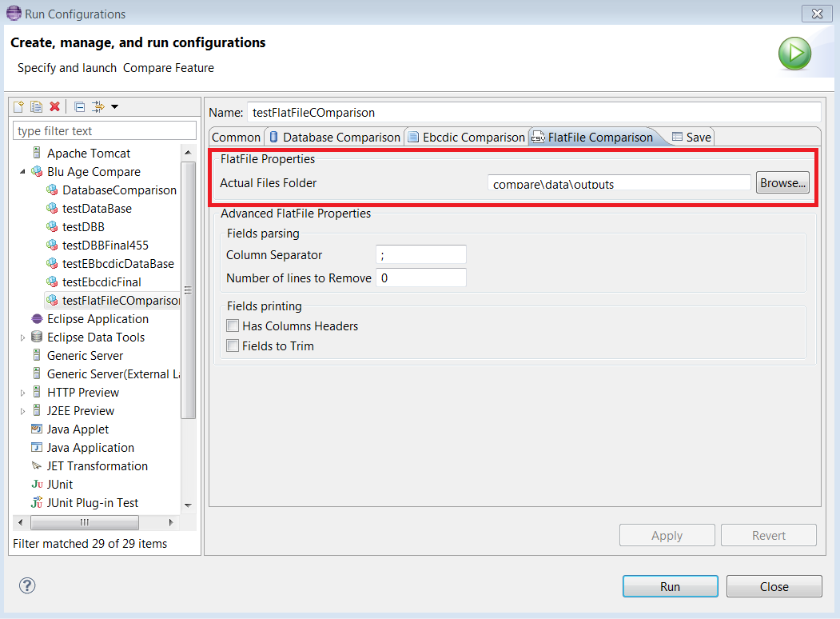
Task: Expand the HTTP Preview node
Action: pos(22,393)
